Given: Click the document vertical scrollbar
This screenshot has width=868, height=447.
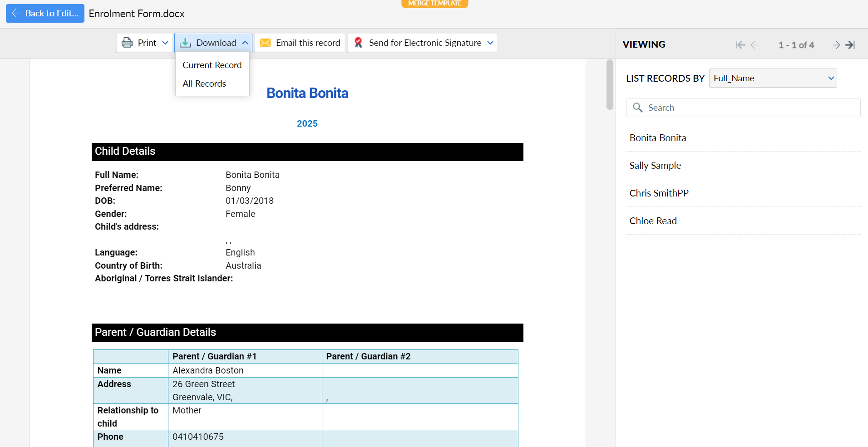Looking at the screenshot, I should click(610, 84).
